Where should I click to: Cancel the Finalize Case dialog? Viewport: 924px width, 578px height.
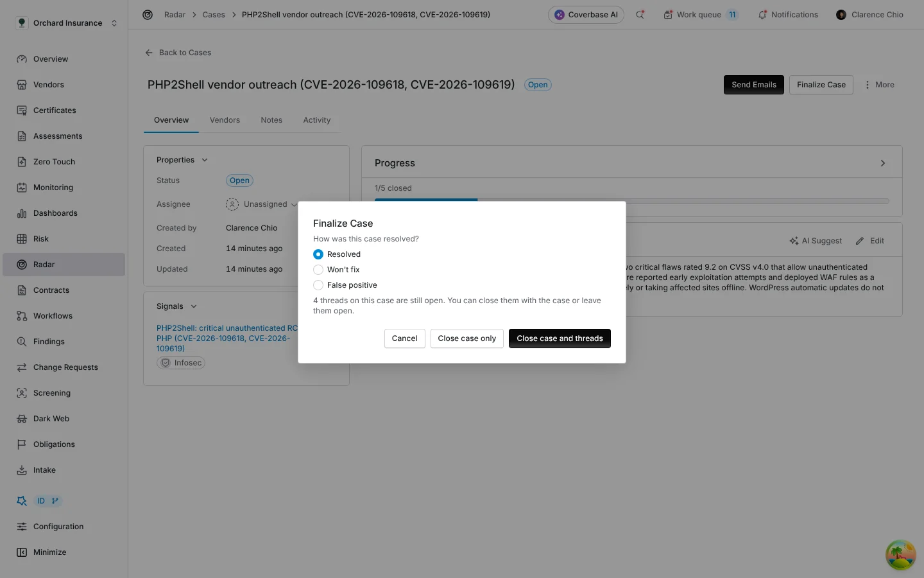point(405,338)
